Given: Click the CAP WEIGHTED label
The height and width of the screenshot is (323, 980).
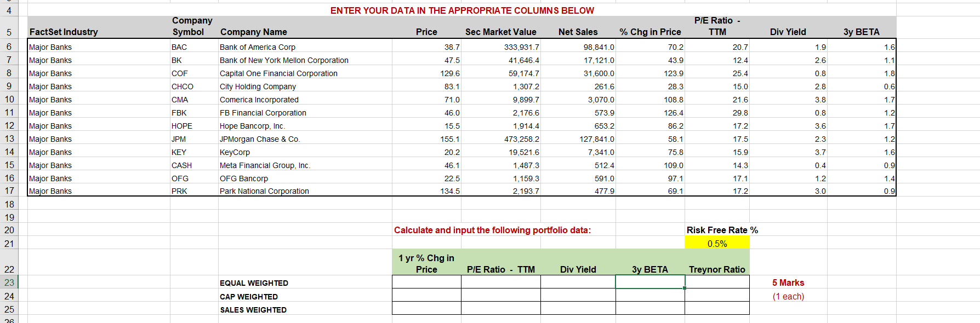Looking at the screenshot, I should [249, 297].
